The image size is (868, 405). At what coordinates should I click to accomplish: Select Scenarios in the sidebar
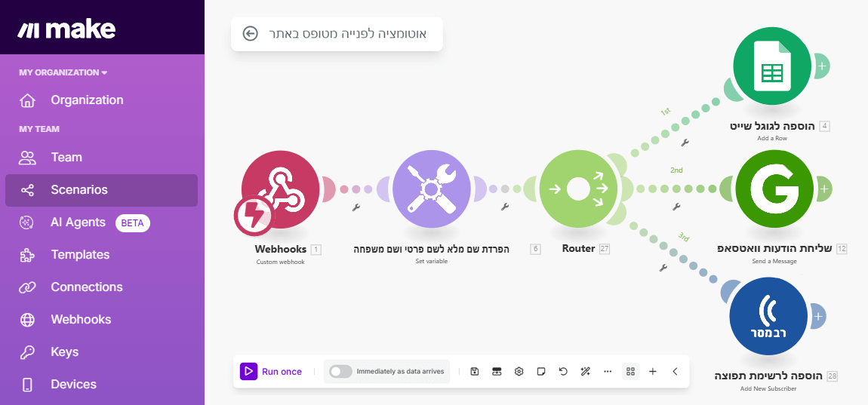(x=101, y=190)
